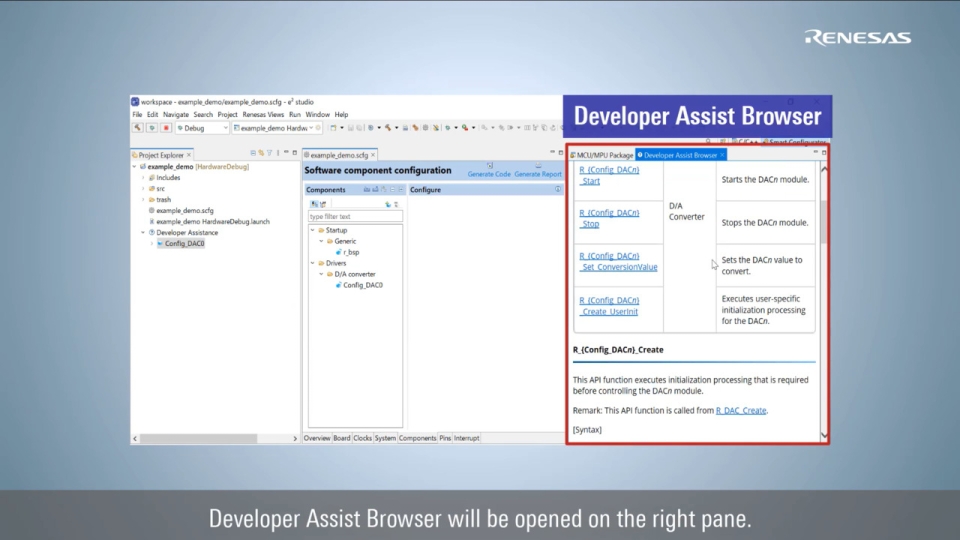Expand the src folder
Viewport: 960px width, 540px height.
(143, 189)
